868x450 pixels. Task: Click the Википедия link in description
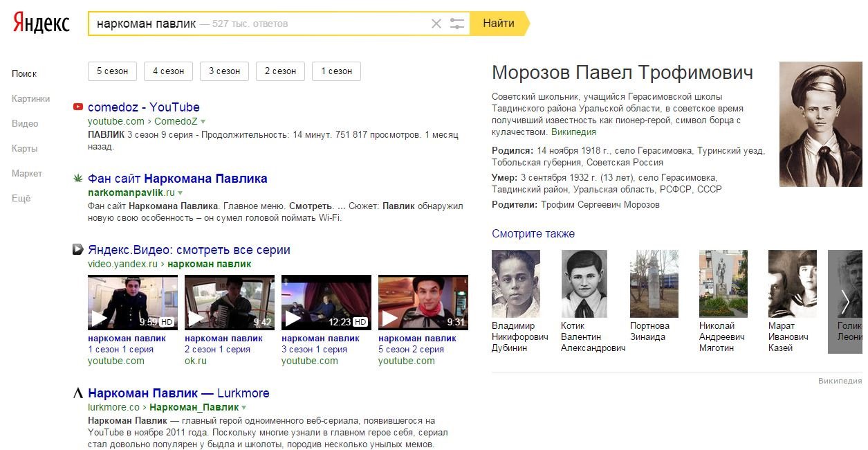[x=573, y=132]
